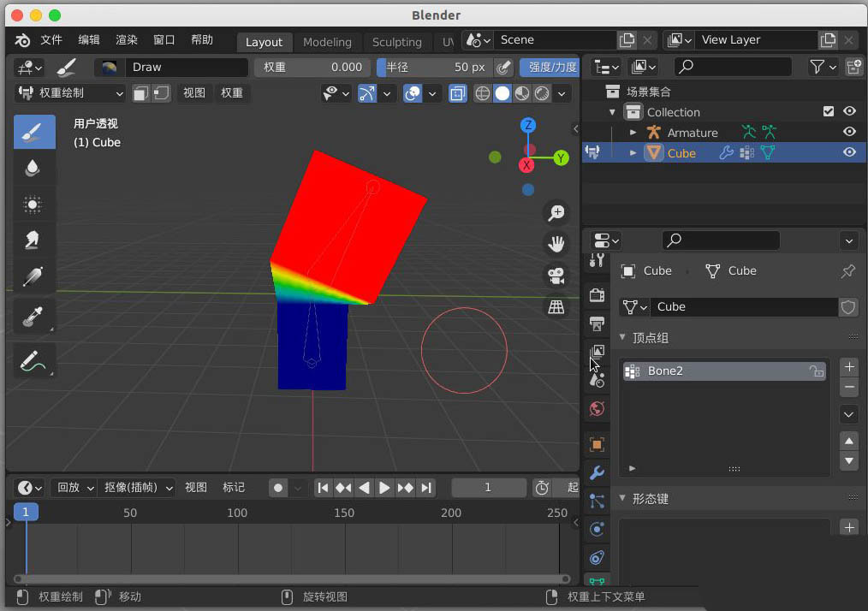The image size is (868, 611).
Task: Open the Physics properties tab
Action: click(597, 529)
